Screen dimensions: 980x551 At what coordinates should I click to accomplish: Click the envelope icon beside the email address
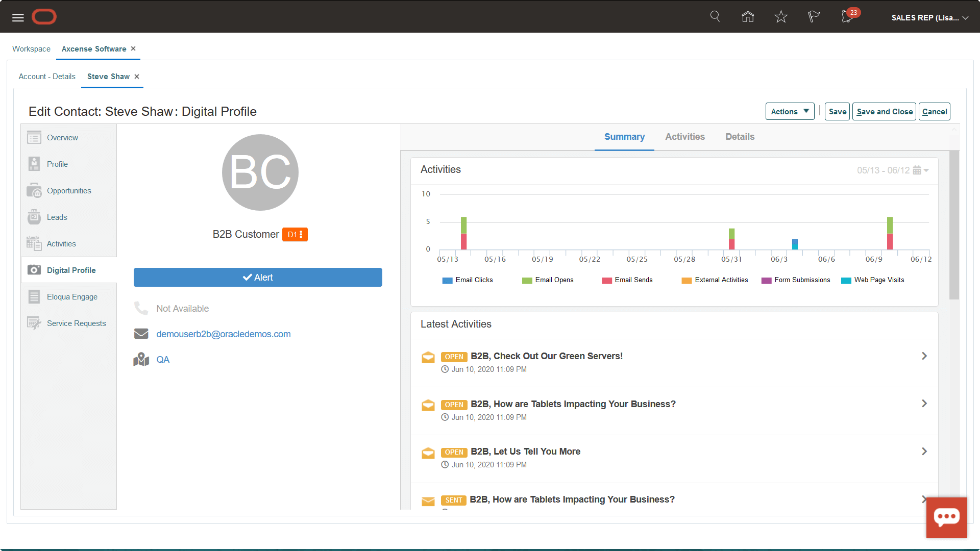click(141, 333)
